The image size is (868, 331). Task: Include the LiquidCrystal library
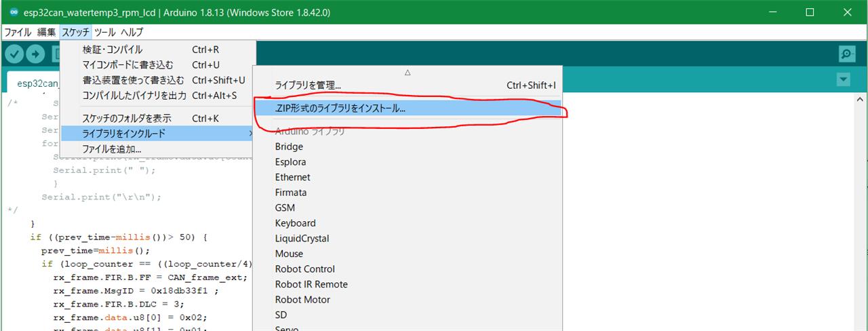[x=408, y=239]
